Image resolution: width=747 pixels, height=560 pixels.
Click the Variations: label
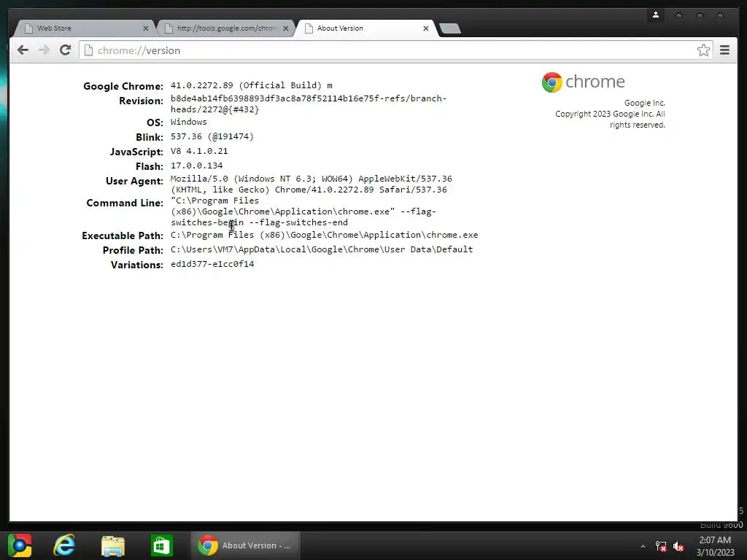137,265
